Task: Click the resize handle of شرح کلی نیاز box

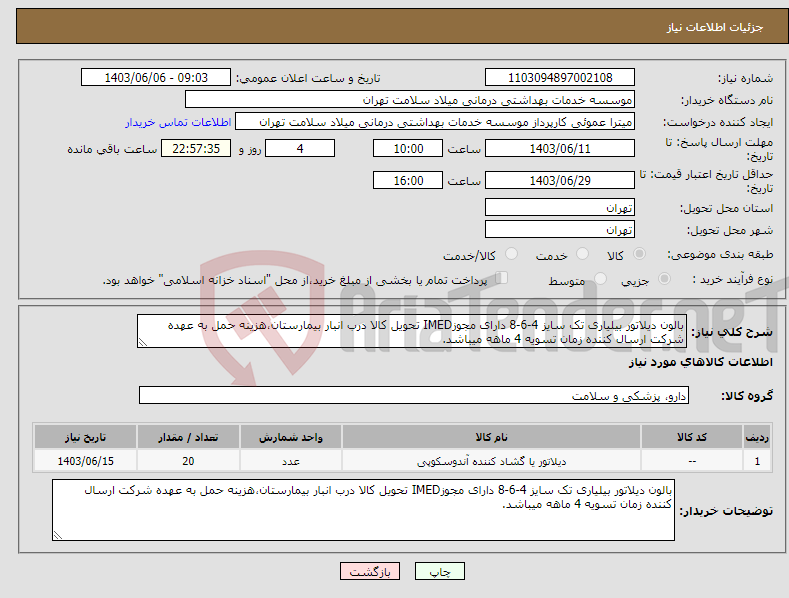Action: click(143, 342)
